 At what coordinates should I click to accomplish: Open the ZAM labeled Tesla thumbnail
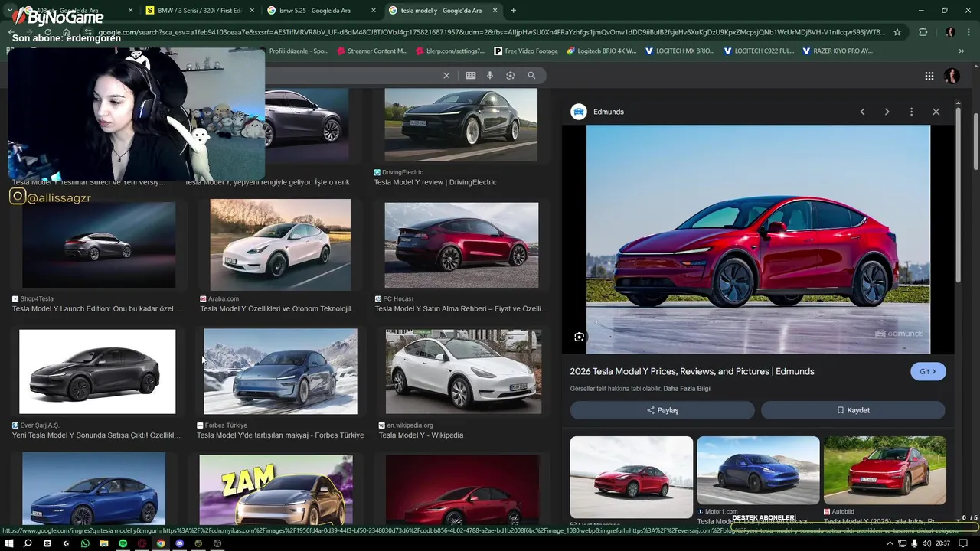[276, 490]
